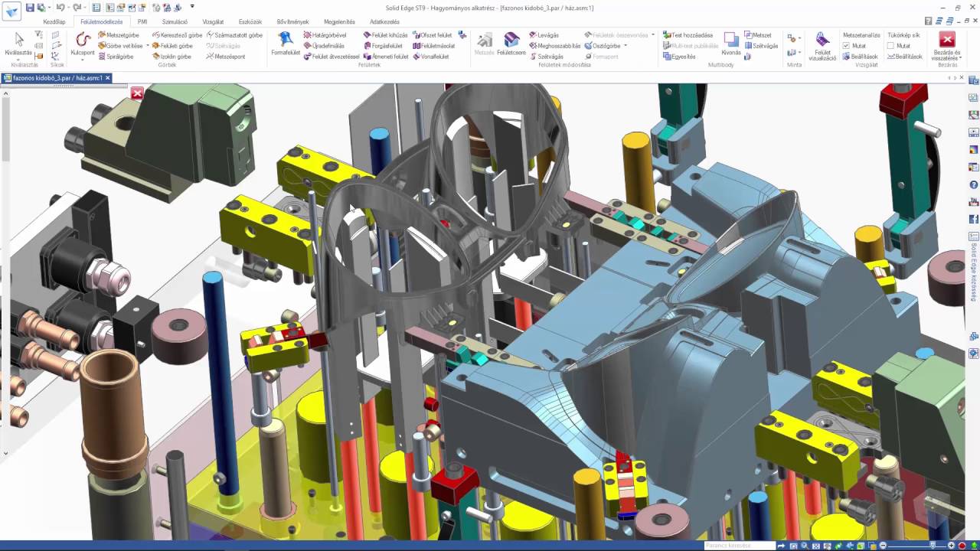This screenshot has width=980, height=551.
Task: Open the Save-as dropdown arrow in quick access
Action: 51,8
